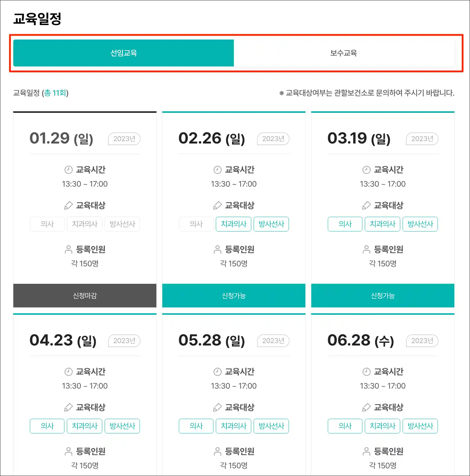
Task: Click the 2023년 badge on the 05.28 card
Action: [x=273, y=341]
